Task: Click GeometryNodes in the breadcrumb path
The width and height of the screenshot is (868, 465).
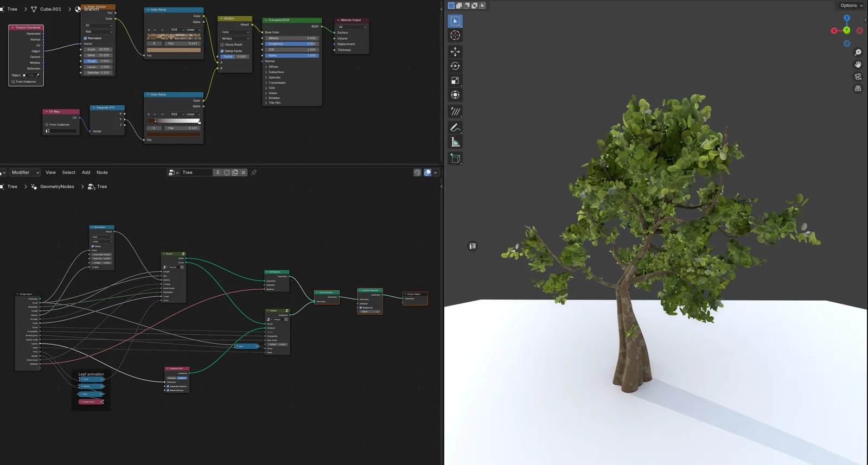Action: [56, 187]
